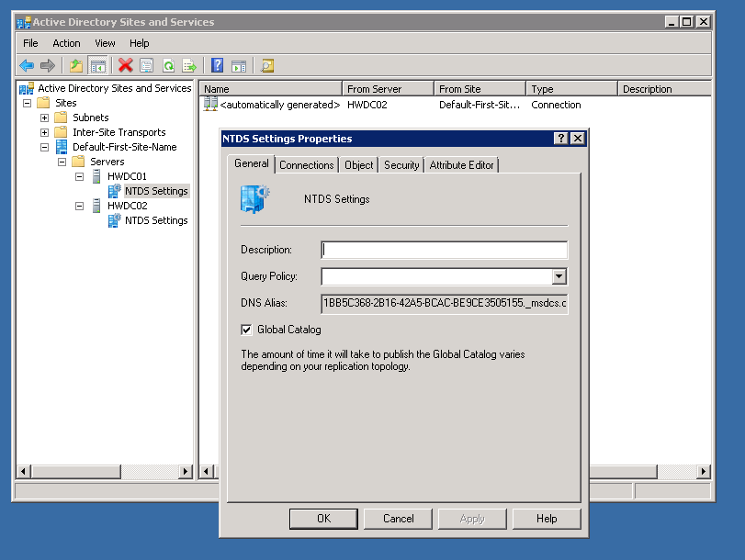Switch to the Attribute Editor tab
This screenshot has height=560, width=745.
461,165
